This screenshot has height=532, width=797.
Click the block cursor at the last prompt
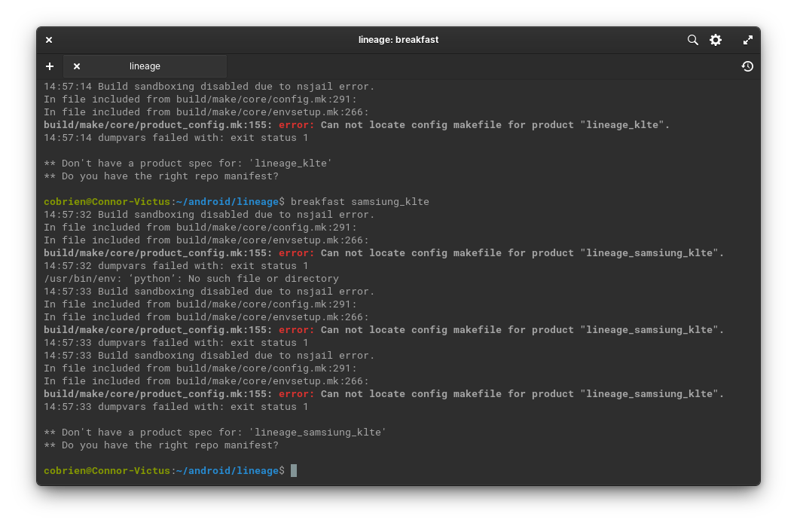294,471
